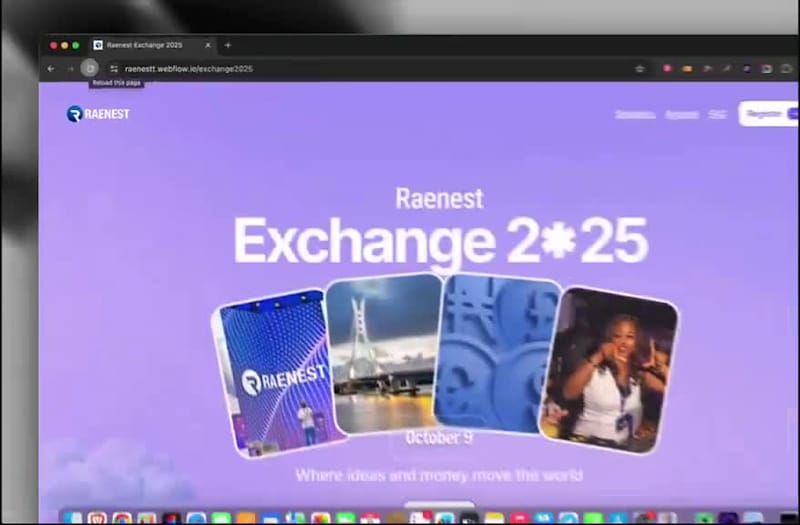Close the Raenest Exchange 2025 tab
This screenshot has width=800, height=525.
click(208, 45)
